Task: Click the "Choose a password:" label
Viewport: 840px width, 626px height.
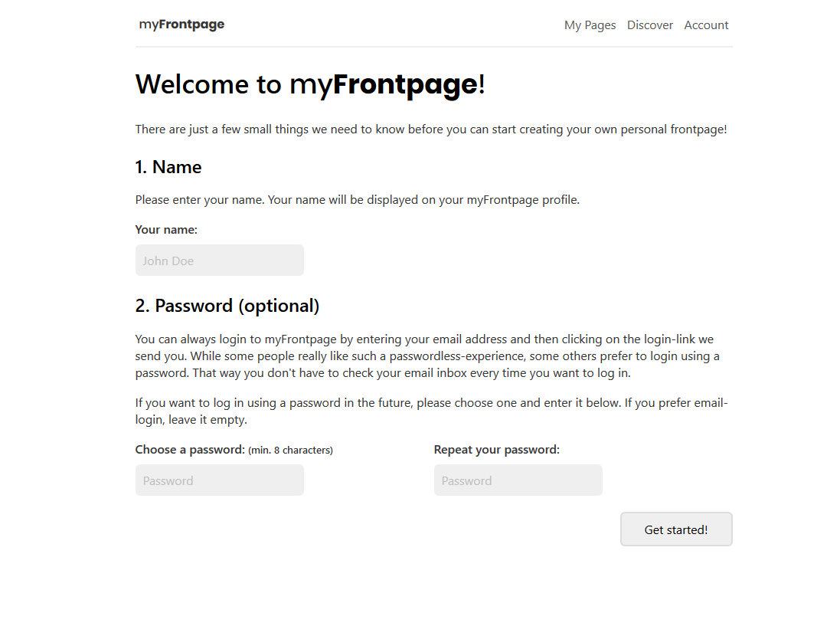Action: click(190, 450)
